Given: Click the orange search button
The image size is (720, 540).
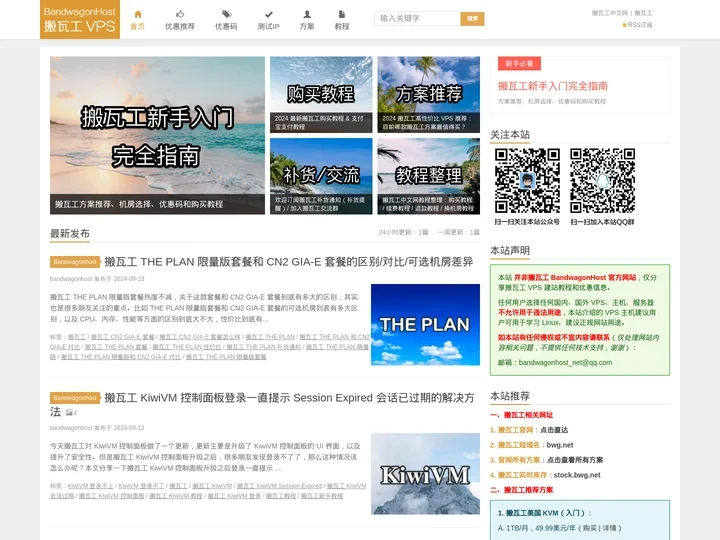Looking at the screenshot, I should point(472,18).
